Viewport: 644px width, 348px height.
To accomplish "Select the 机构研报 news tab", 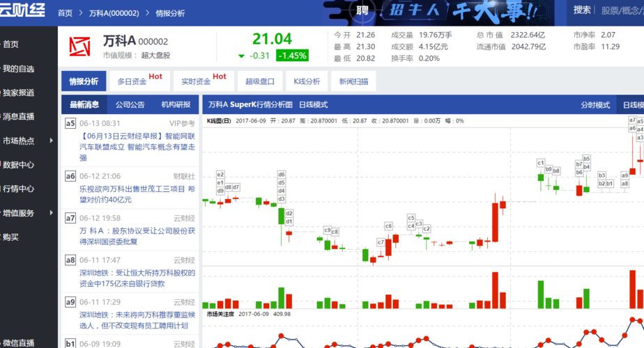I will [176, 104].
